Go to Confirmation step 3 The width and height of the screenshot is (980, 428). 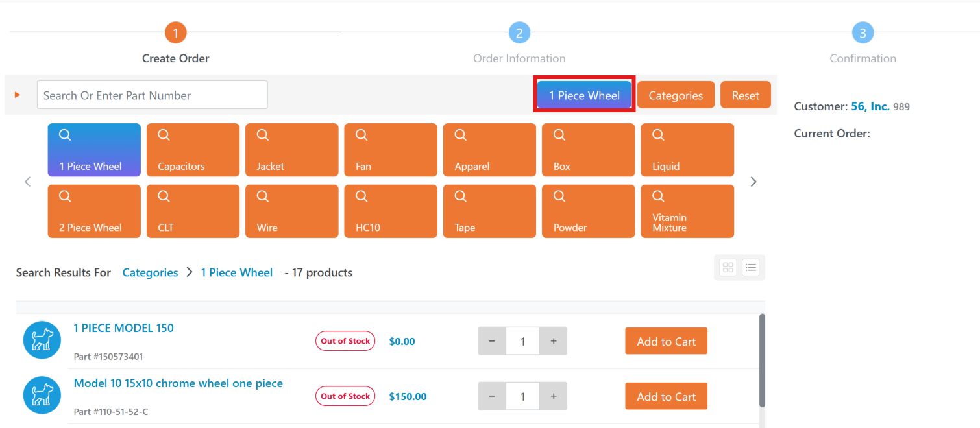(863, 32)
